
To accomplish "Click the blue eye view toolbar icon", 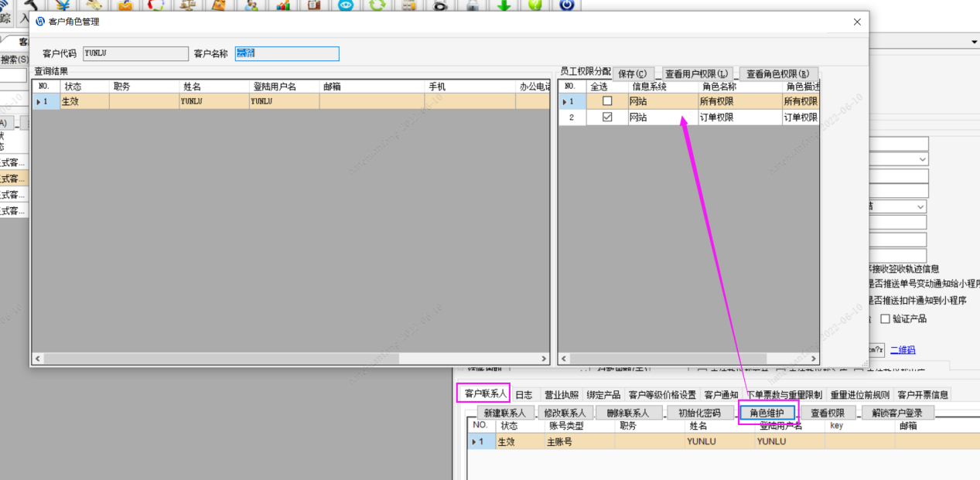I will click(x=346, y=4).
